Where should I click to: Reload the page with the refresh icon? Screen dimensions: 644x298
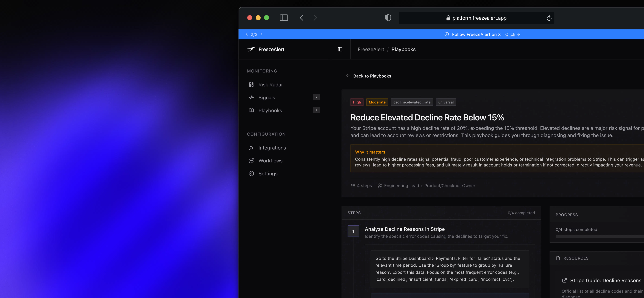(549, 18)
